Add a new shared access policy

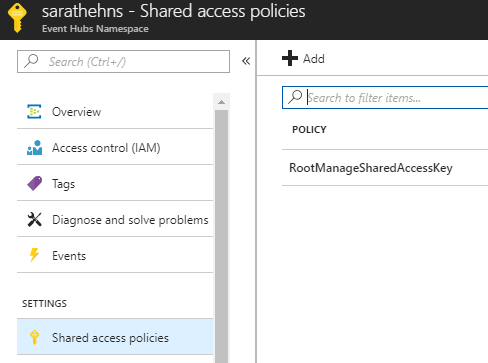(303, 59)
